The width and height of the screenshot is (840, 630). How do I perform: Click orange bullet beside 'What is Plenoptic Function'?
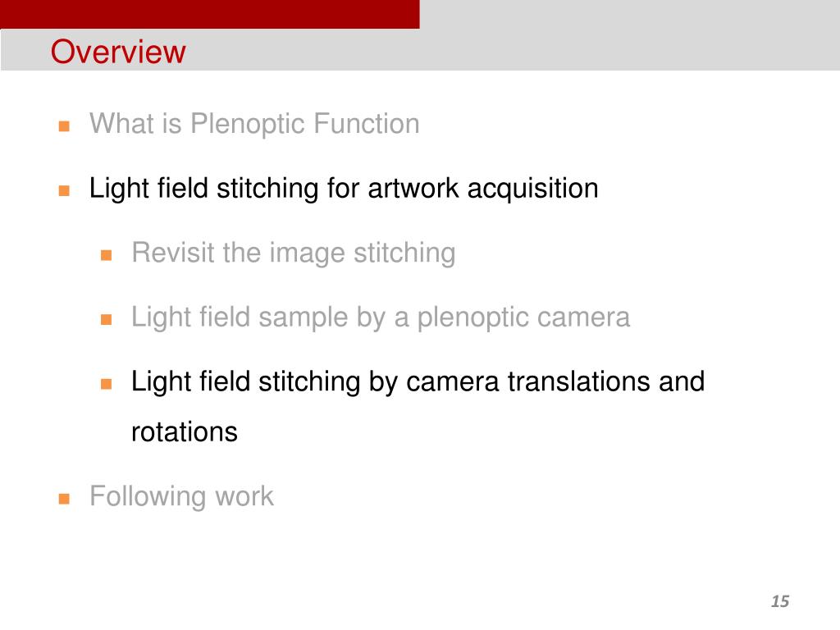pos(64,126)
